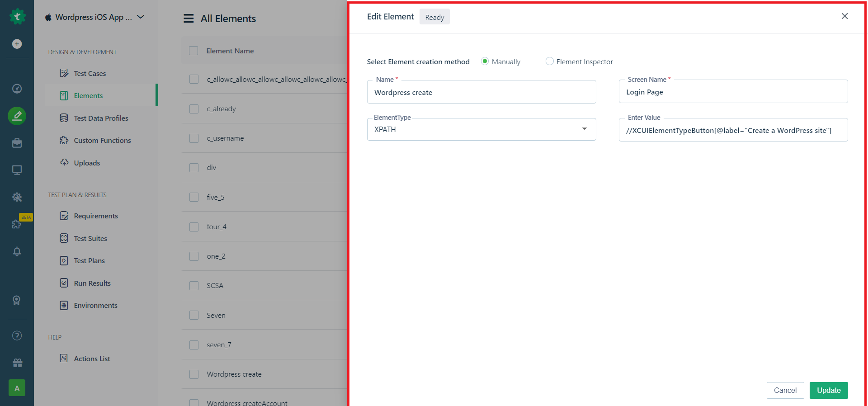Open the notifications bell icon

(x=17, y=251)
